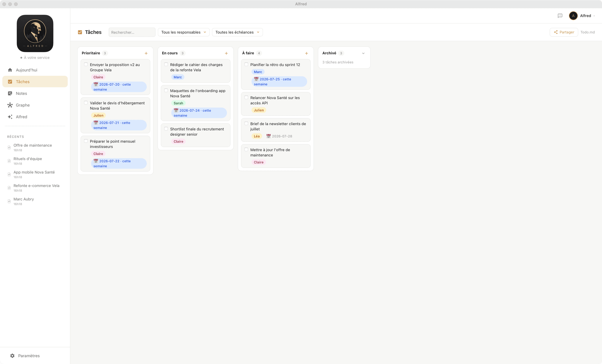Go to Aujourd'hui in sidebar

click(26, 70)
